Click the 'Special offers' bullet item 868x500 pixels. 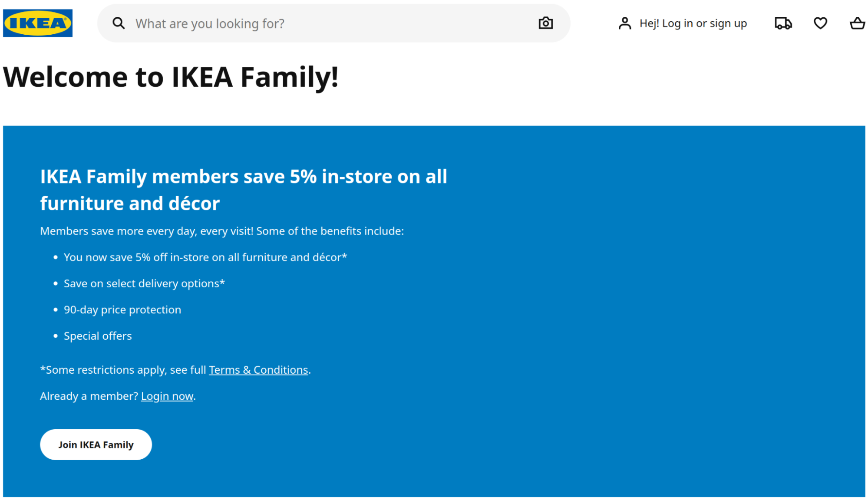(x=98, y=336)
